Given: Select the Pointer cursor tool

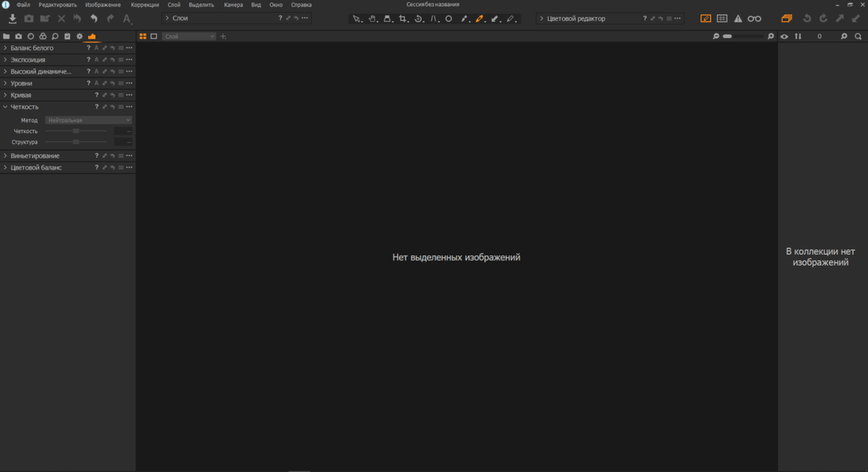Looking at the screenshot, I should (x=357, y=18).
